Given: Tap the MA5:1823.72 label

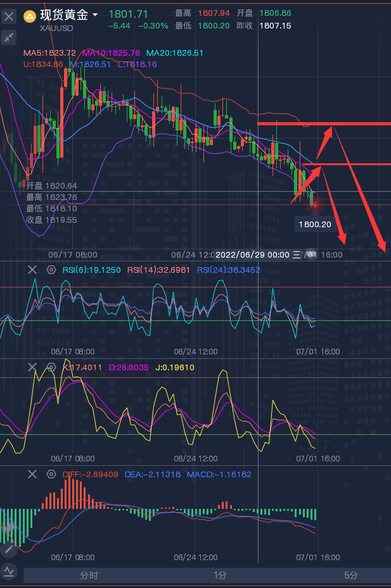Looking at the screenshot, I should click(49, 53).
